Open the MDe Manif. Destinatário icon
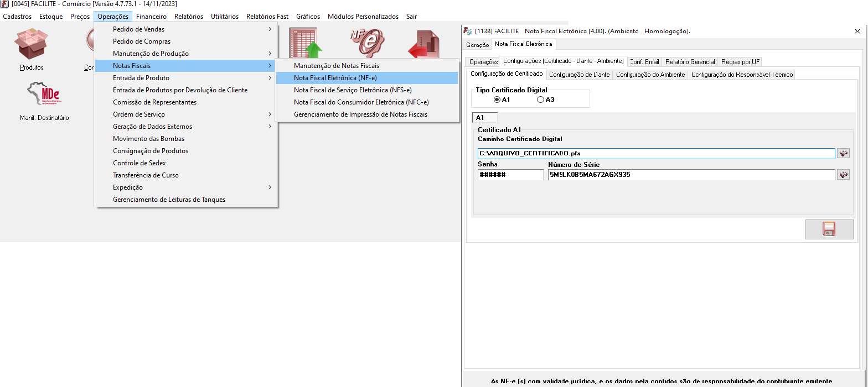The image size is (868, 387). click(44, 95)
